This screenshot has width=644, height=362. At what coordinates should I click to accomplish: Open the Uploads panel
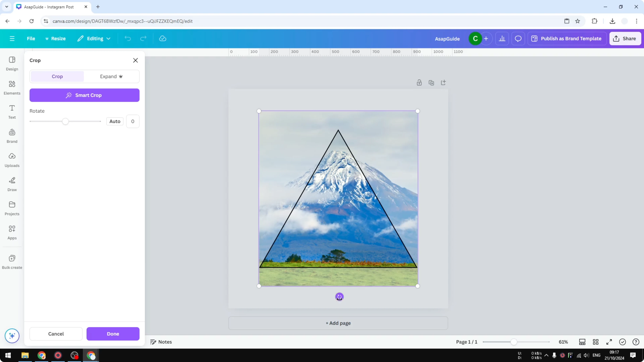coord(12,160)
